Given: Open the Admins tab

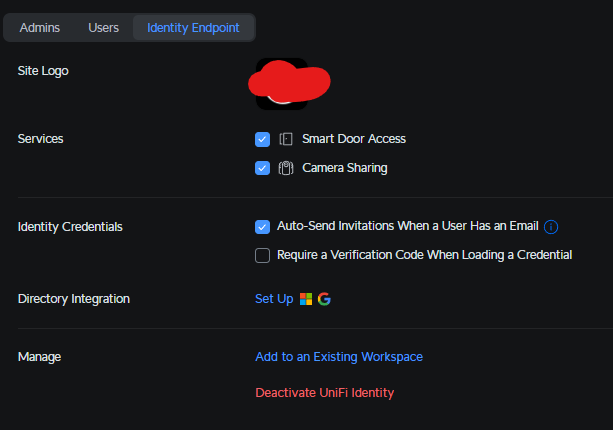Looking at the screenshot, I should pos(40,27).
